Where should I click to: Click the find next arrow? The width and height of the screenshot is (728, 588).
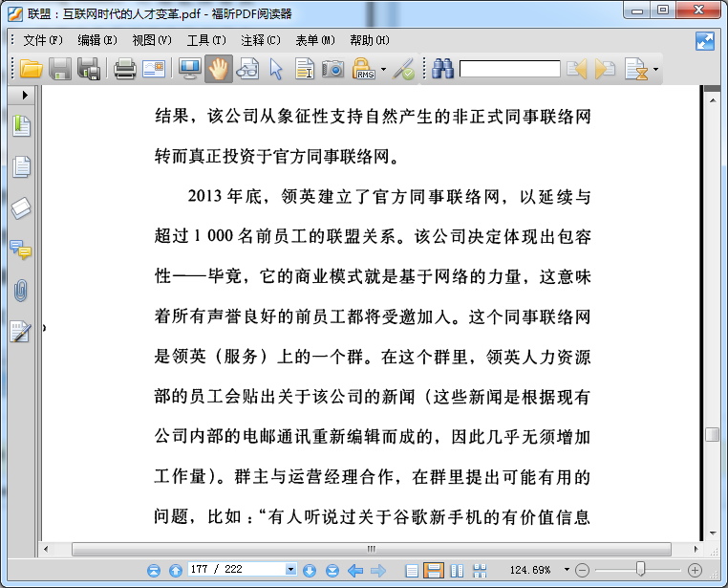coord(605,69)
